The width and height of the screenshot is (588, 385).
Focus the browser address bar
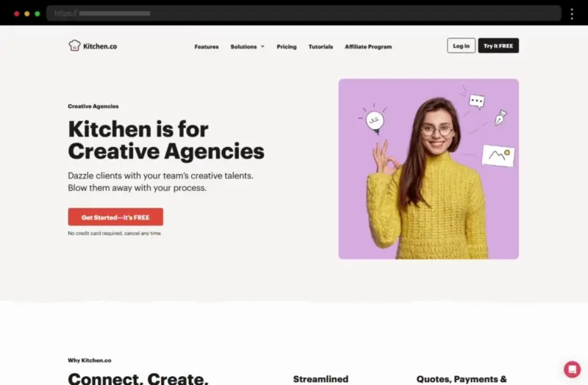[304, 13]
